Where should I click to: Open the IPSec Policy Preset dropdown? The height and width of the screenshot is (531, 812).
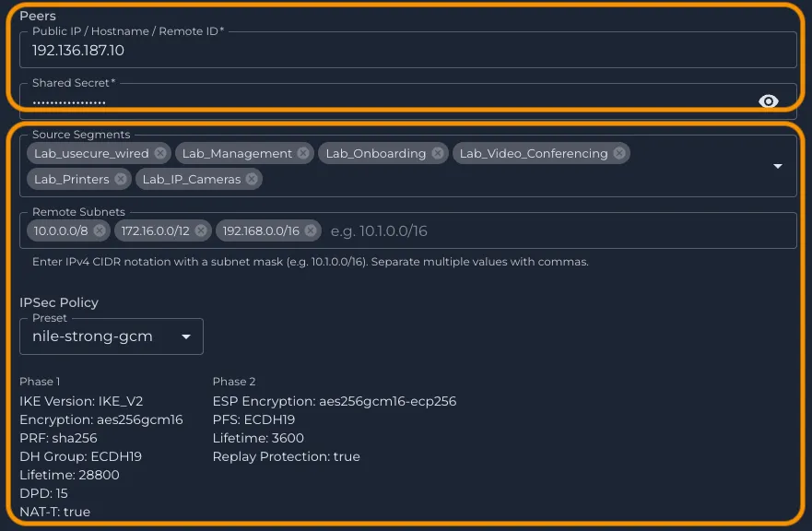click(x=112, y=336)
